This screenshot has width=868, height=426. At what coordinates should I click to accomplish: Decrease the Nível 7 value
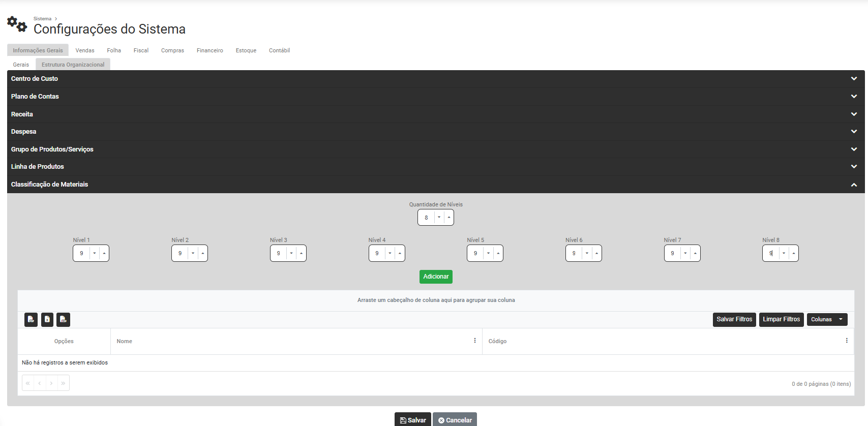(x=685, y=253)
